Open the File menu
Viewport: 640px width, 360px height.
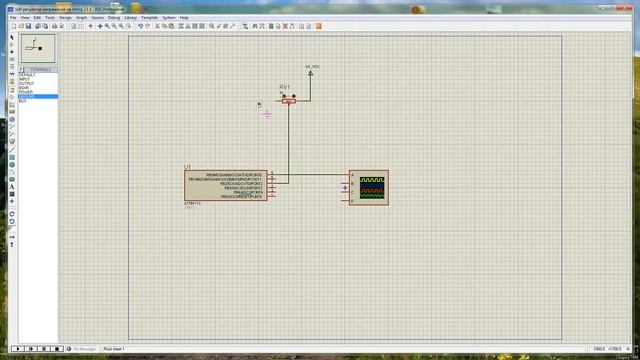coord(13,18)
